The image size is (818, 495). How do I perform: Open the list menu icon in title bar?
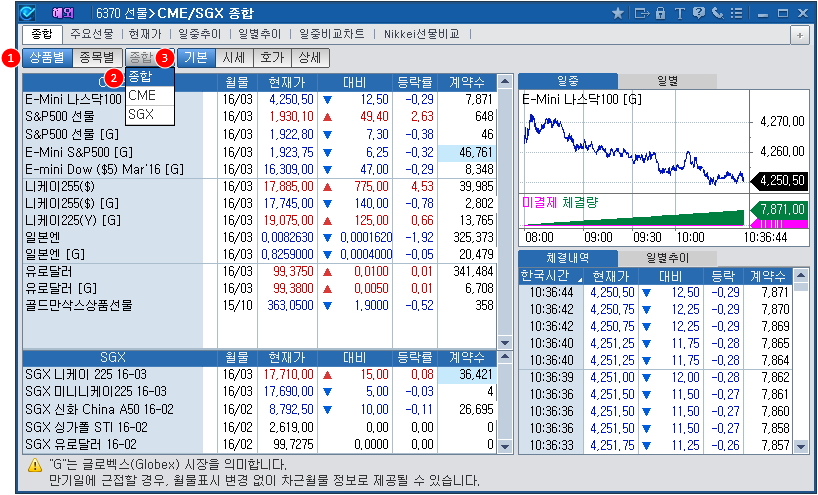[736, 13]
